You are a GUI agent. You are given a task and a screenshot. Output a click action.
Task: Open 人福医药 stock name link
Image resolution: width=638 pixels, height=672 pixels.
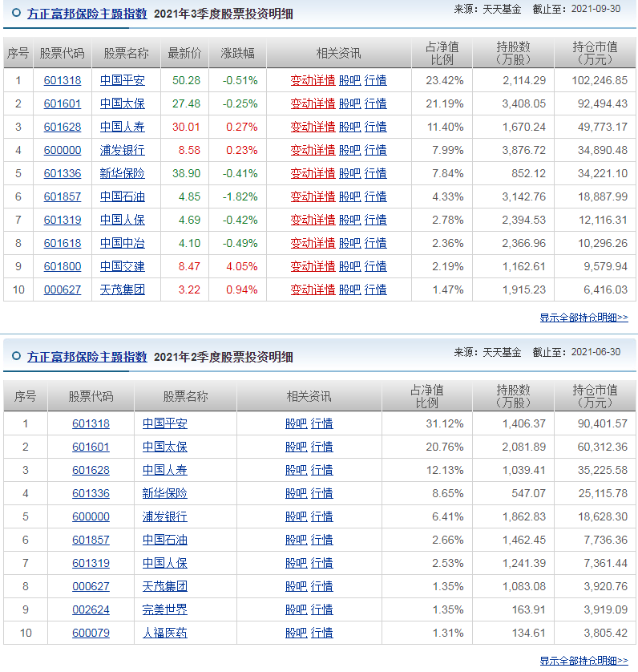pos(164,633)
